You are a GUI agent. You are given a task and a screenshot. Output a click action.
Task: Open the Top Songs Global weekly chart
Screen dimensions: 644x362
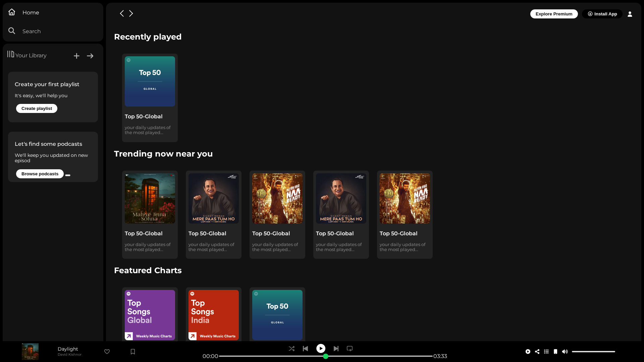coord(150,315)
